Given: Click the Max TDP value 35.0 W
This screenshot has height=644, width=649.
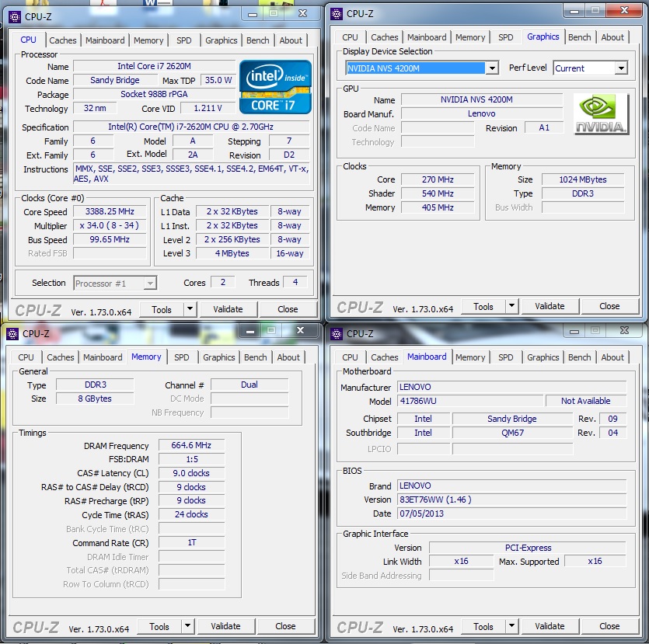Looking at the screenshot, I should coord(218,80).
